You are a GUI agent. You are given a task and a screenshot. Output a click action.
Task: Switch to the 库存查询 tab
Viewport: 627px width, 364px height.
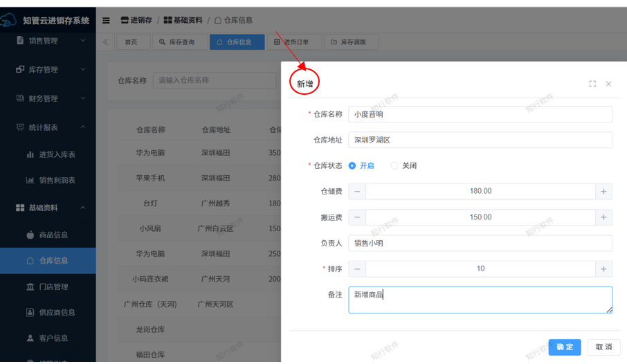[176, 42]
